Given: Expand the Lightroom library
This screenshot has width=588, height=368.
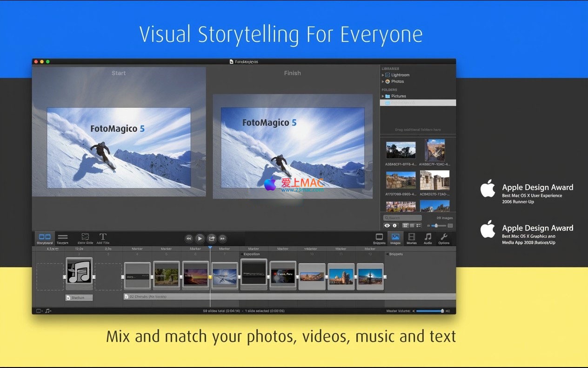Looking at the screenshot, I should click(x=383, y=75).
